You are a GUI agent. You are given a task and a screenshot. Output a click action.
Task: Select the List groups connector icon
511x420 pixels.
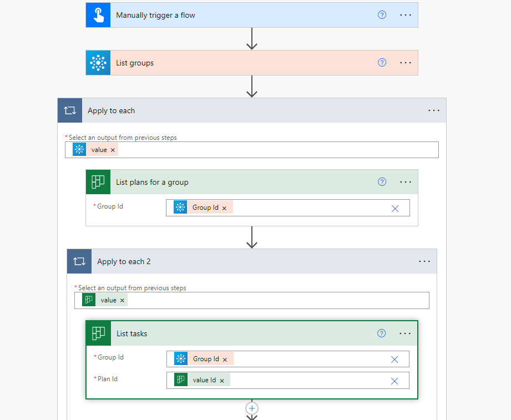tap(98, 63)
